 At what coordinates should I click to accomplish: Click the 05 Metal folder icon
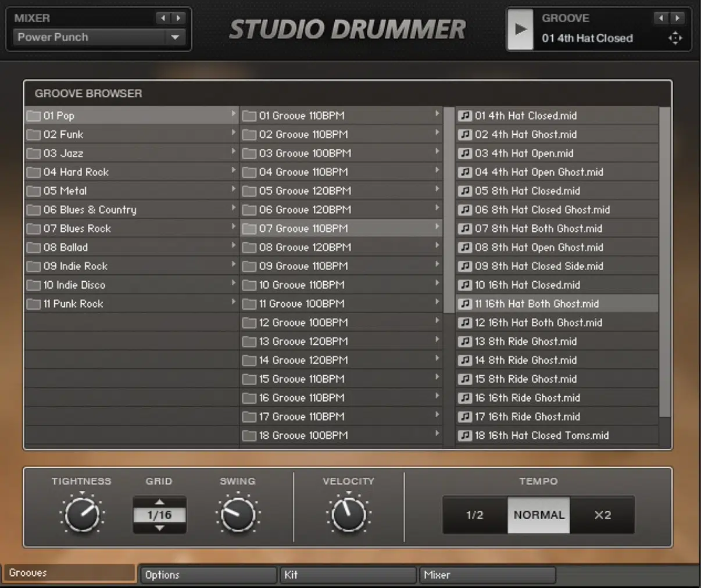[34, 191]
